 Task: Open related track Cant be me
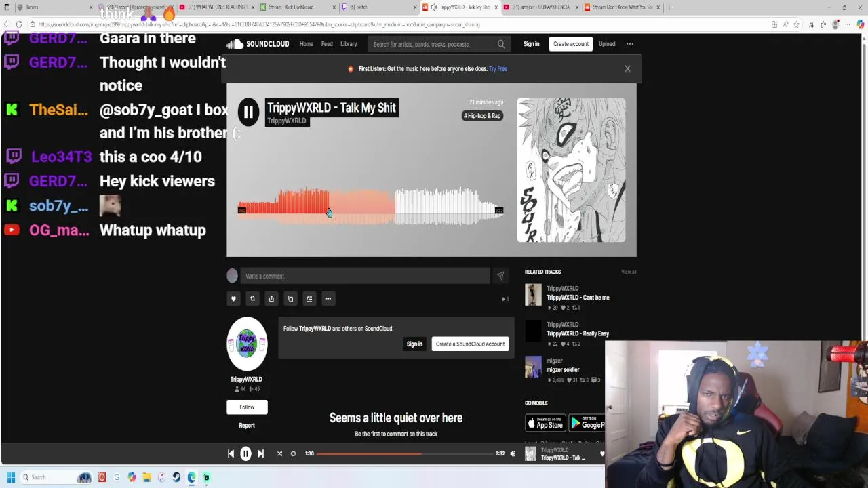click(x=578, y=298)
